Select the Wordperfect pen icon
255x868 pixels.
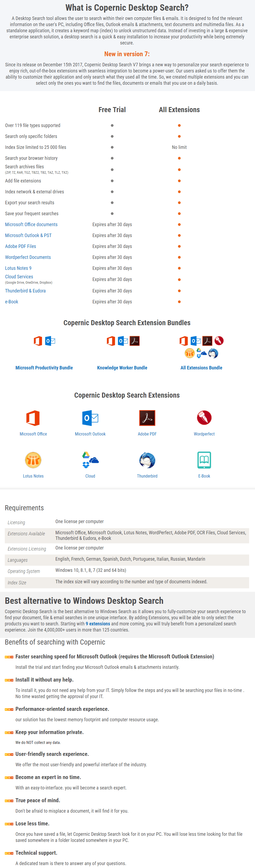coord(204,418)
